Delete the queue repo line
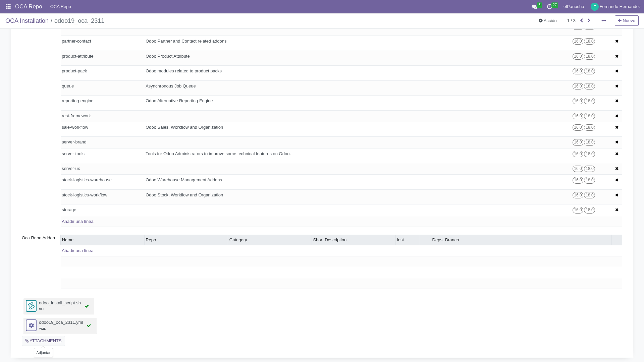 616,86
